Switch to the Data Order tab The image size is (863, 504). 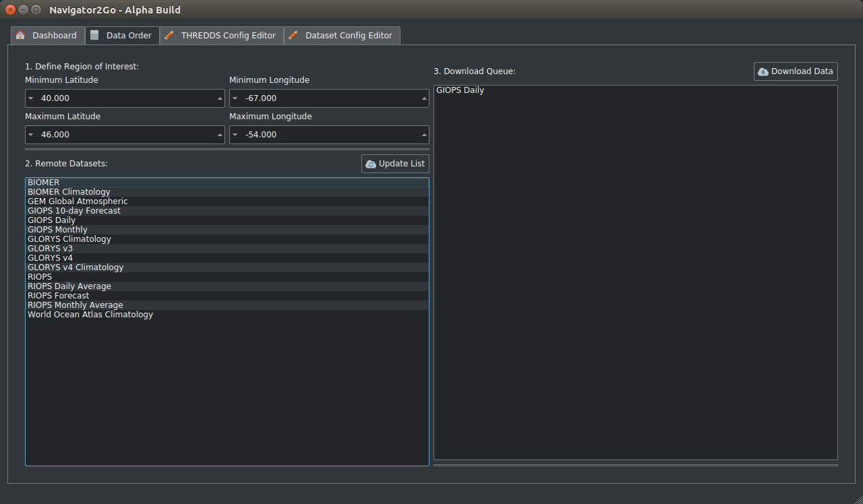coord(122,35)
